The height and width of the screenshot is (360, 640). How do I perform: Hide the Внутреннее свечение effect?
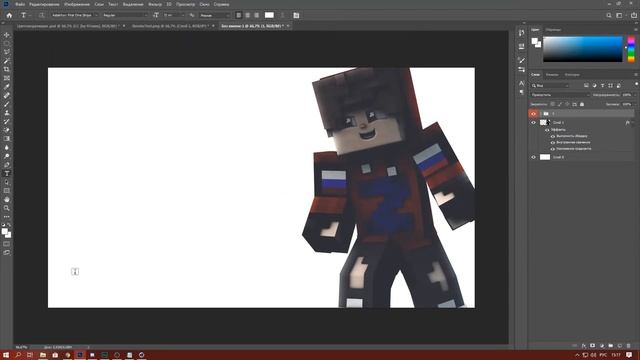(553, 142)
